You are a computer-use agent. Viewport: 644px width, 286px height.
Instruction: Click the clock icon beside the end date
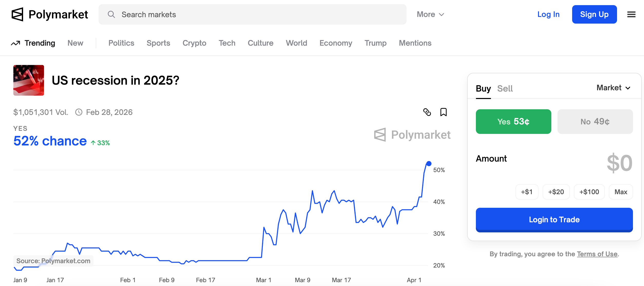pyautogui.click(x=79, y=112)
